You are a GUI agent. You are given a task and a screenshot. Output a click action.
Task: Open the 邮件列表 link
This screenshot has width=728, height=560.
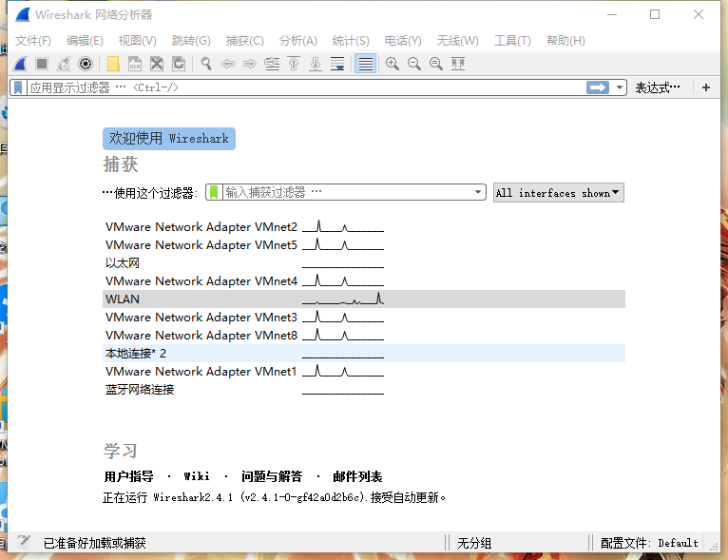tap(357, 476)
